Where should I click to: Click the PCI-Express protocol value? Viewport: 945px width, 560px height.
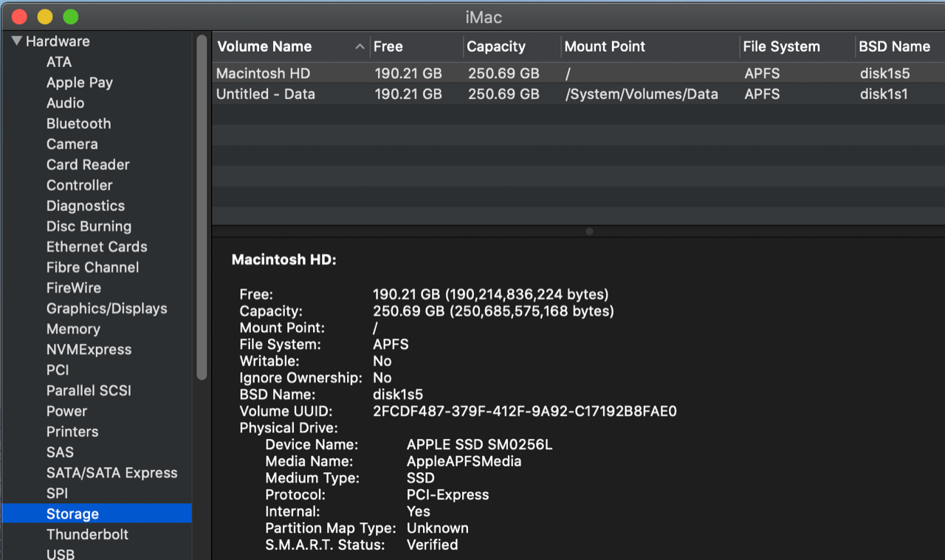pos(447,495)
